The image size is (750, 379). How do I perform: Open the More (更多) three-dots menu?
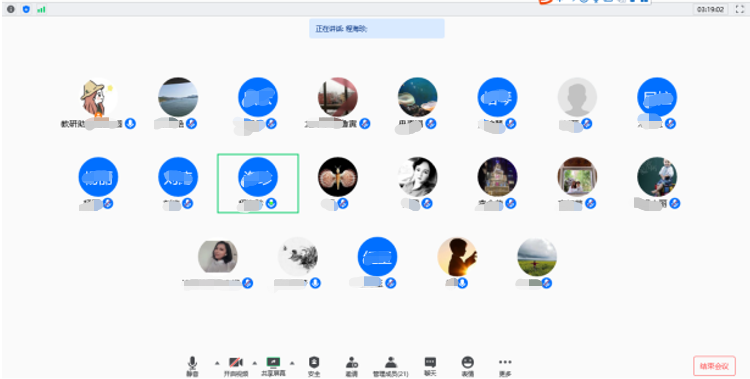pos(505,367)
